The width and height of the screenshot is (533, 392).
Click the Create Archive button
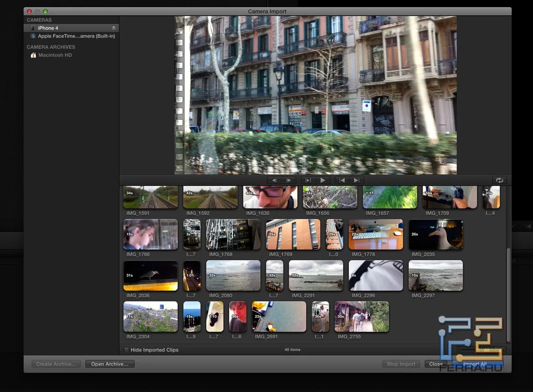[56, 364]
